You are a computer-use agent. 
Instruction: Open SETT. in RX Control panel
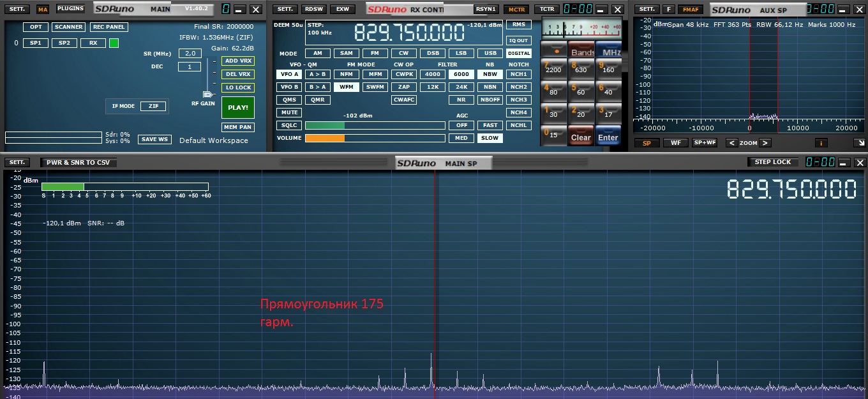click(x=285, y=9)
